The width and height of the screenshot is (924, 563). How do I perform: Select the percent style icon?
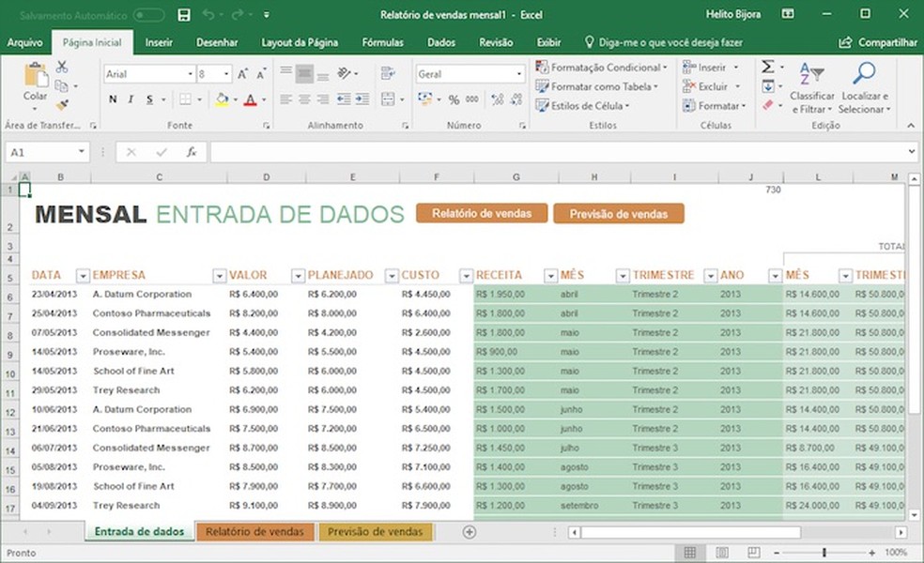click(x=454, y=99)
